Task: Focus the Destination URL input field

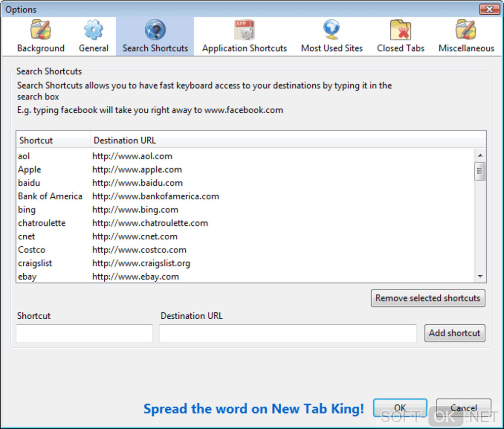Action: point(288,333)
